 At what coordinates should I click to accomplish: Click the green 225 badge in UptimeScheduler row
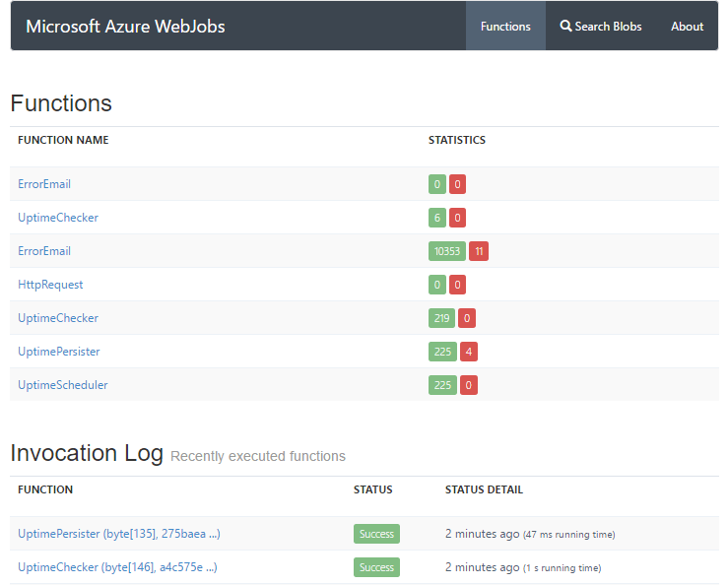click(x=442, y=385)
